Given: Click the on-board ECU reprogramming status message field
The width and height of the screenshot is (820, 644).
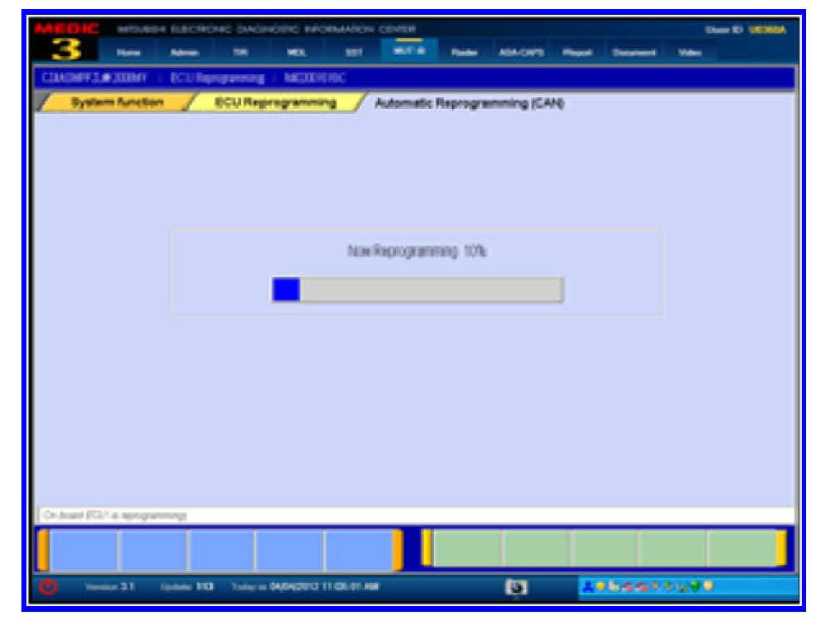Looking at the screenshot, I should [x=412, y=515].
